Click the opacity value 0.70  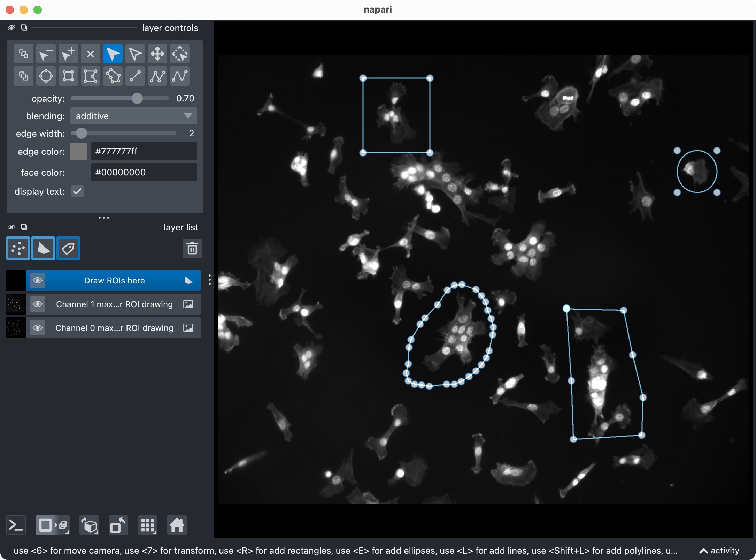pos(185,98)
